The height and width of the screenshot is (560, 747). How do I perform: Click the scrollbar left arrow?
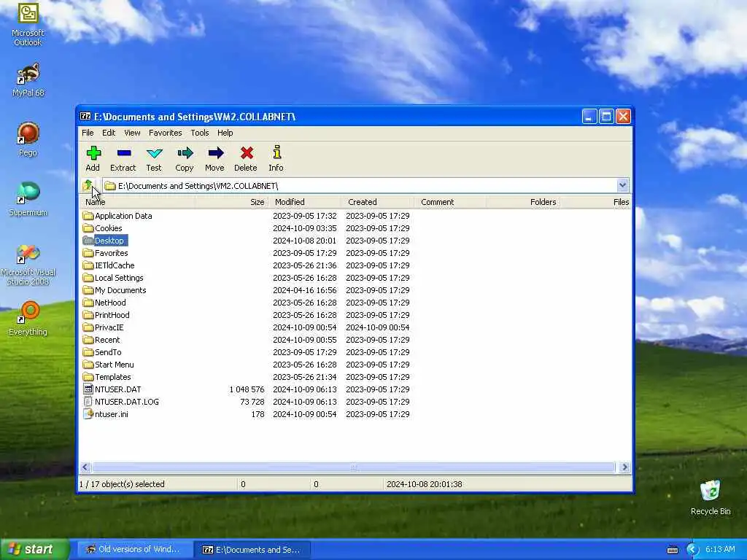click(85, 467)
